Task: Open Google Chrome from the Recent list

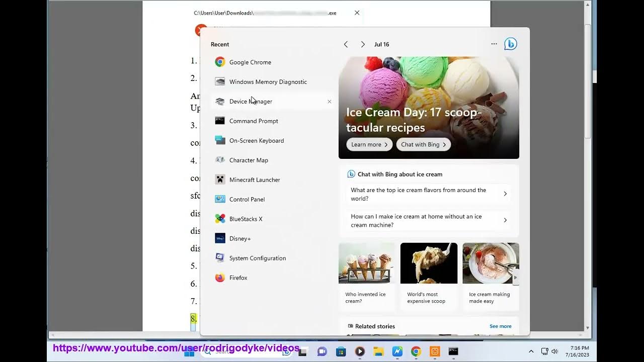Action: [272, 62]
